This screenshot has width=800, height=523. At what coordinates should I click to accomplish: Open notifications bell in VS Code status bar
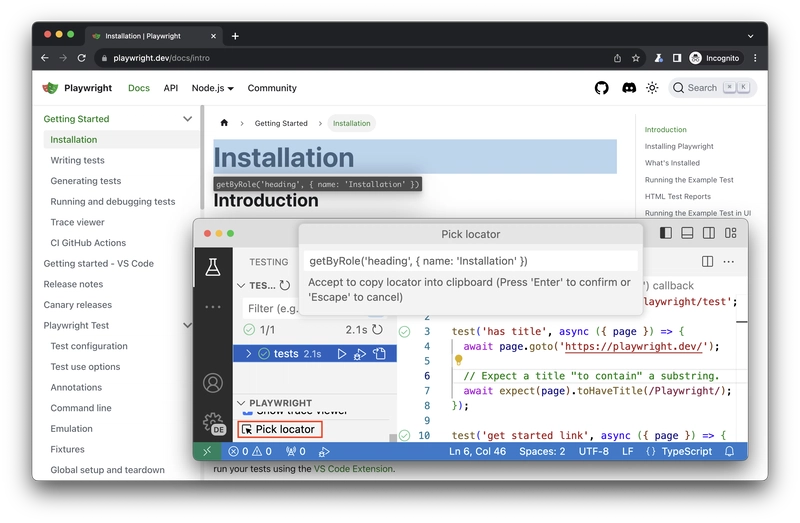tap(730, 451)
